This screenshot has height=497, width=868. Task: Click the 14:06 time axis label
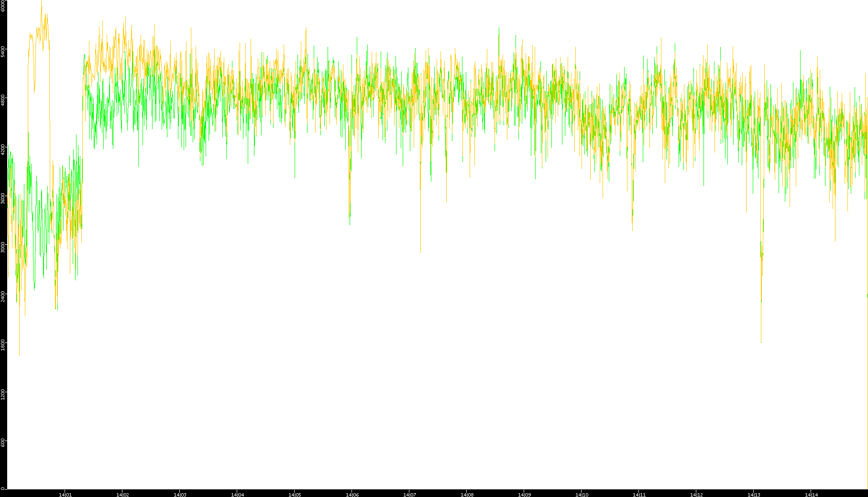352,495
